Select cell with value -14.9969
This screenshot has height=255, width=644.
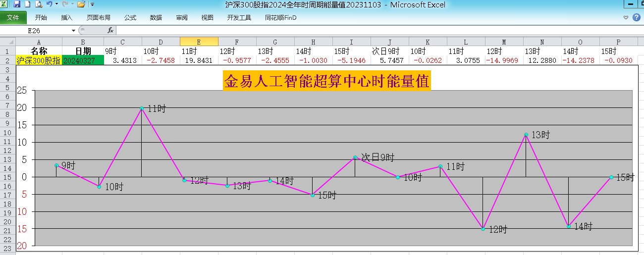tap(504, 60)
